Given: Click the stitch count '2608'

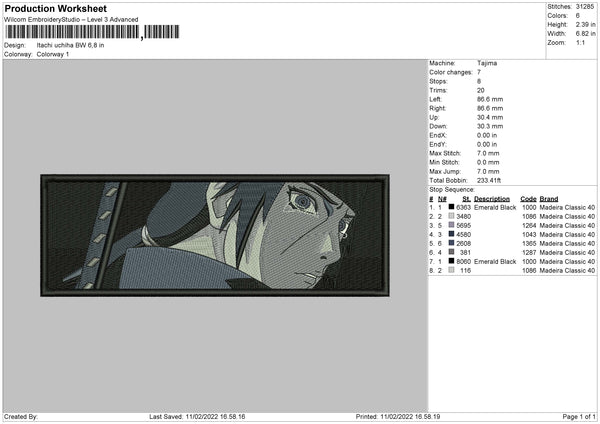Looking at the screenshot, I should (x=463, y=243).
